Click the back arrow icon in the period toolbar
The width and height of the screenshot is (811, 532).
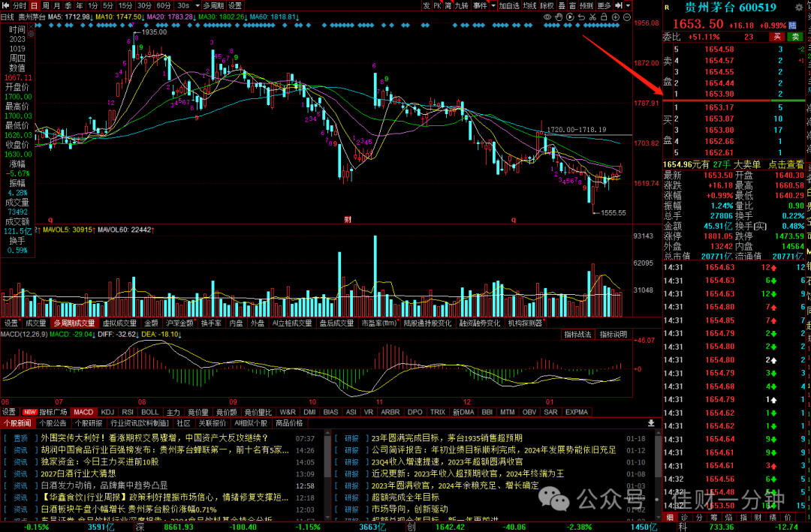point(6,5)
